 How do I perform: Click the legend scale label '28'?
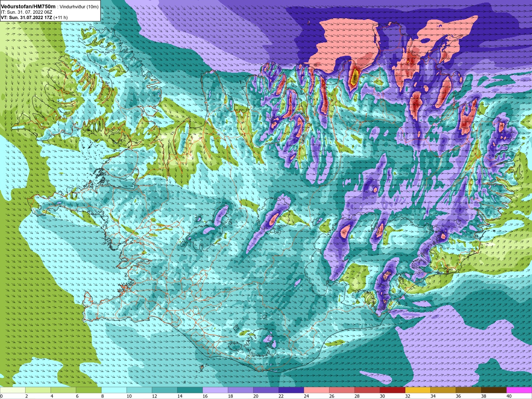click(357, 396)
